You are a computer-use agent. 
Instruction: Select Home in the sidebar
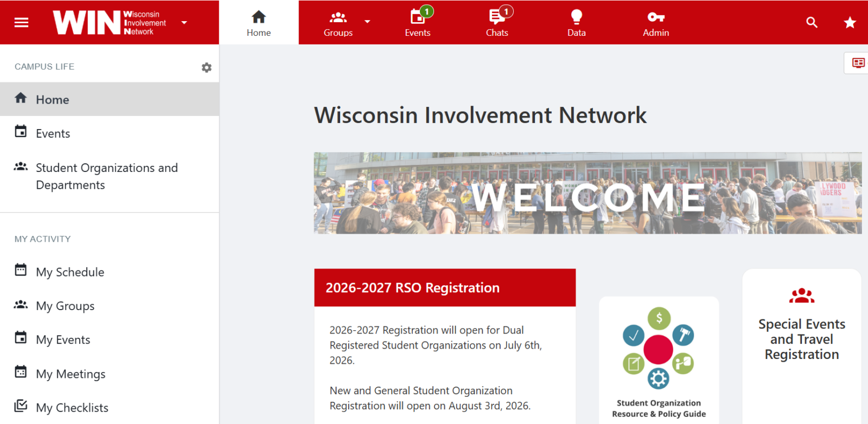coord(110,99)
